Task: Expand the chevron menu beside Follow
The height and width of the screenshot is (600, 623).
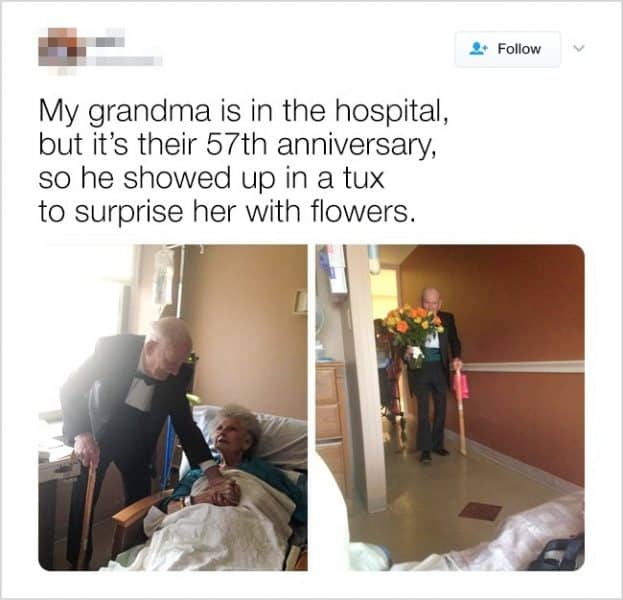Action: tap(580, 48)
